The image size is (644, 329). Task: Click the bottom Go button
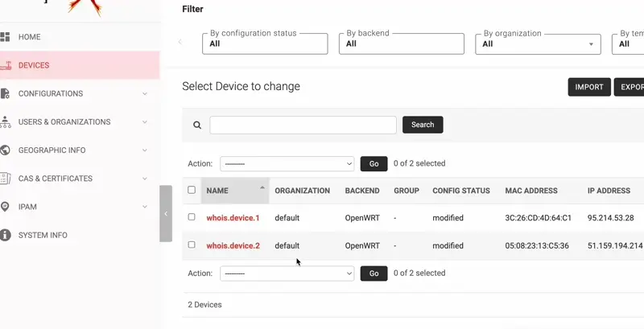coord(374,273)
